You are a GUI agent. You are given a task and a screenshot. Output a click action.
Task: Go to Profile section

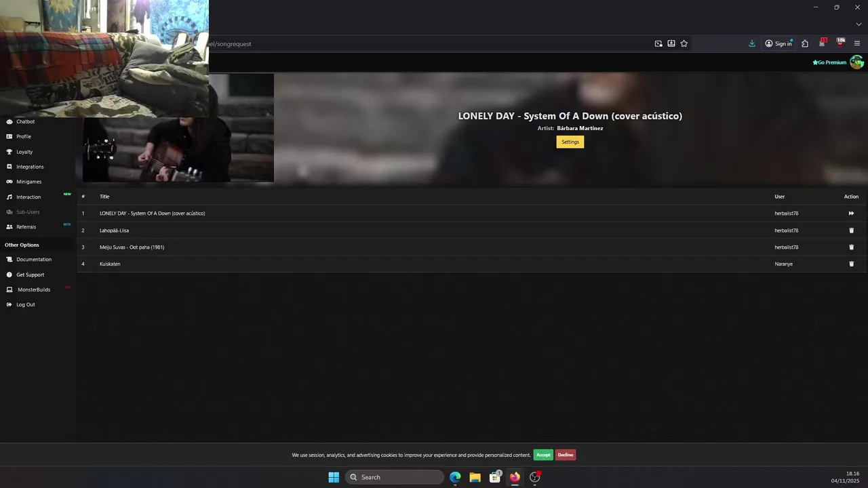[x=24, y=137]
